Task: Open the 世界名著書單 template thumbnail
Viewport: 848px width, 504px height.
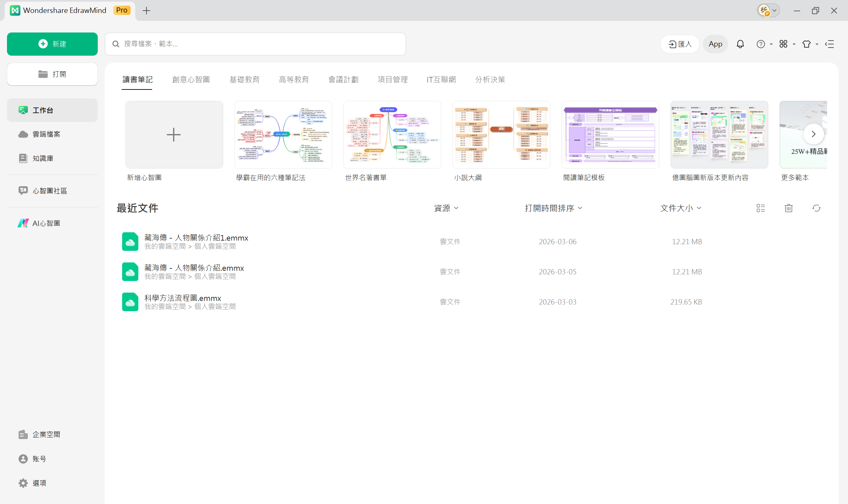Action: point(392,135)
